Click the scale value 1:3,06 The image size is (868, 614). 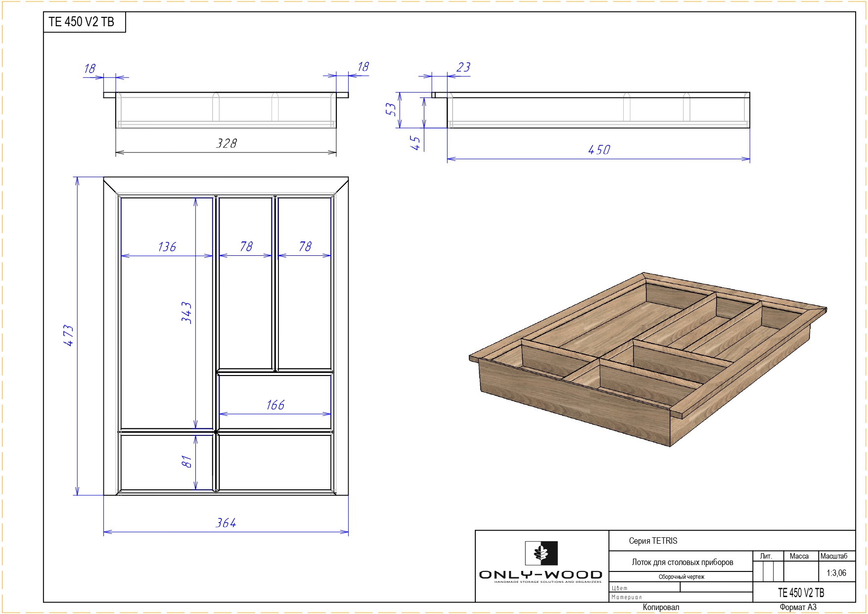point(836,573)
